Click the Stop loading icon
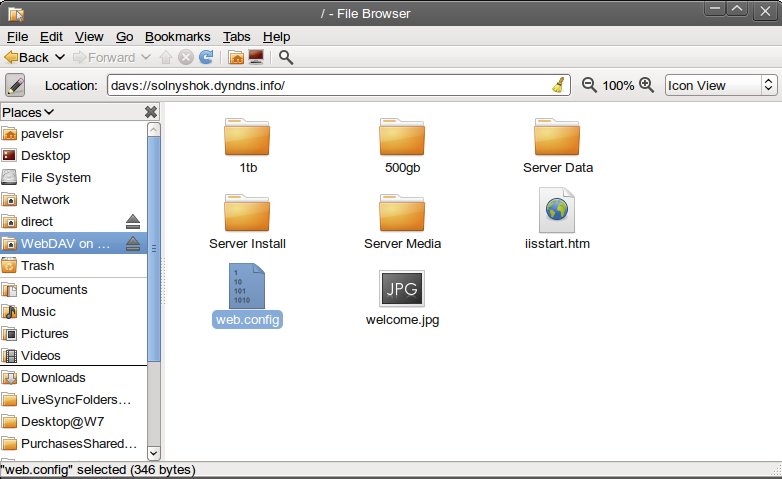 click(x=186, y=57)
